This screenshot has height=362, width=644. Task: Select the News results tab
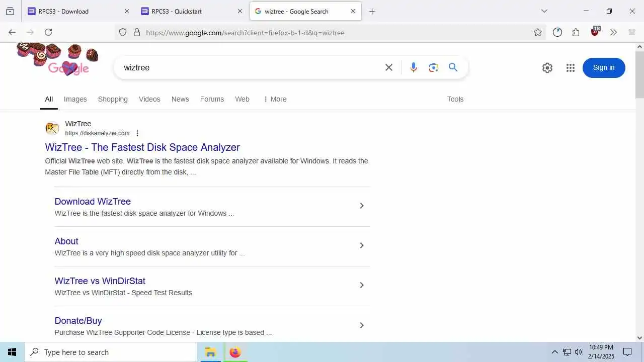180,99
